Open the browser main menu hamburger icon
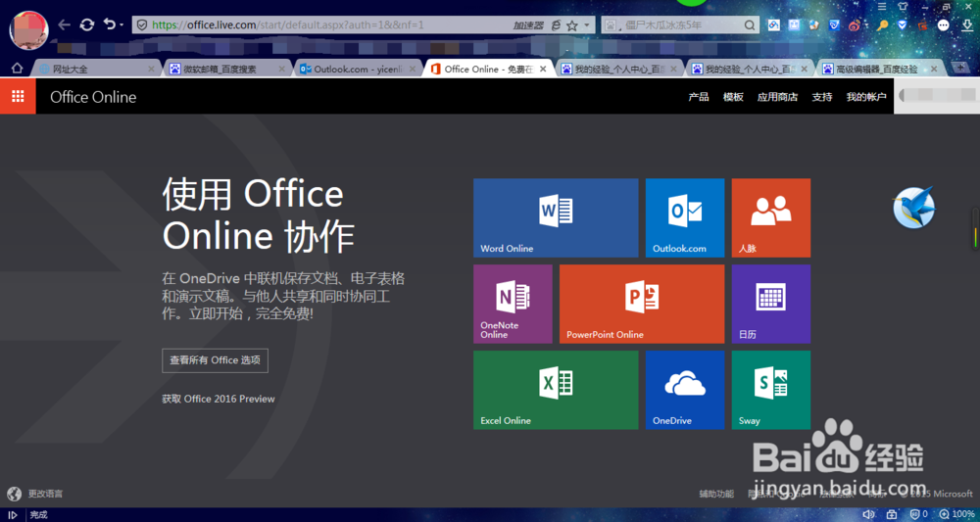Screen dimensions: 980x522 [882, 6]
